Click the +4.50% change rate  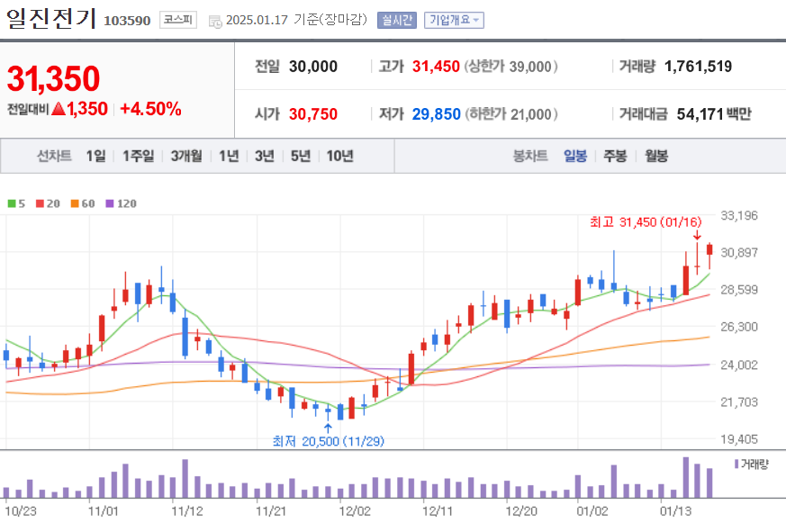coord(151,109)
